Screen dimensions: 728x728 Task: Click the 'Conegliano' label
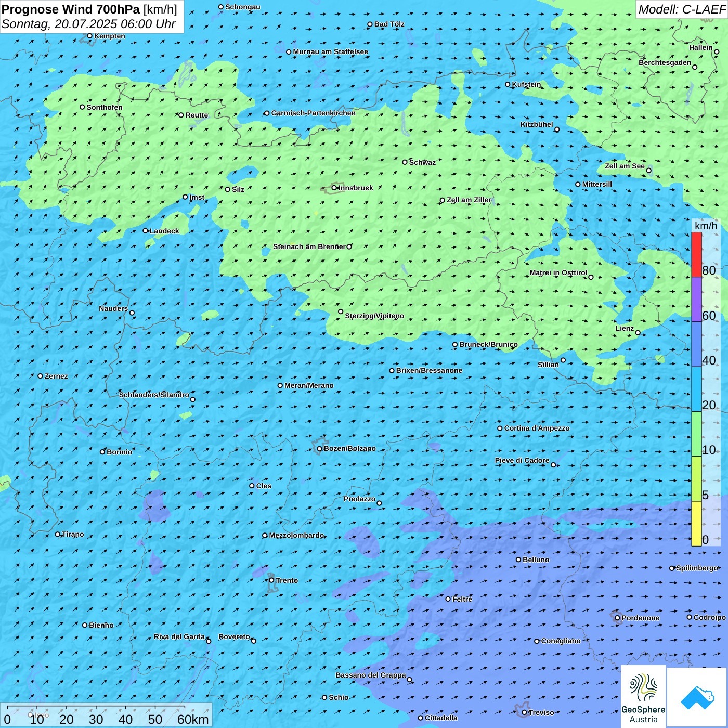coord(561,641)
